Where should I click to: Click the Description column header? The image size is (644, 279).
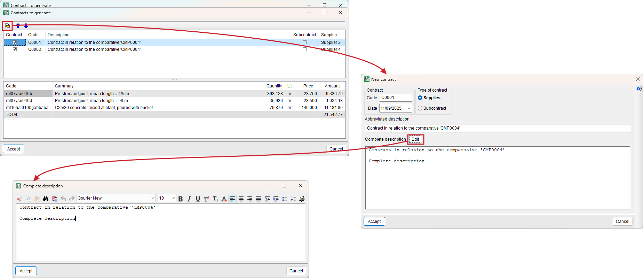pos(168,34)
